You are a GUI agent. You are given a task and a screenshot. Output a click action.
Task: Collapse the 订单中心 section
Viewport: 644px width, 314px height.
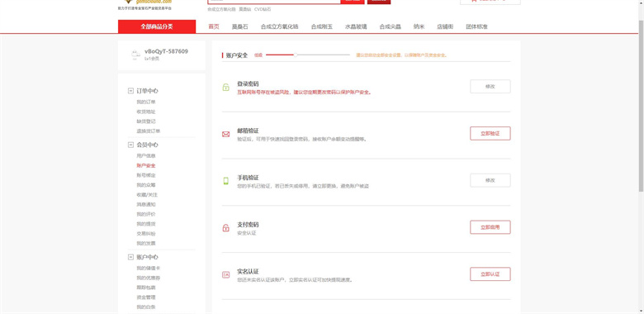pyautogui.click(x=130, y=91)
